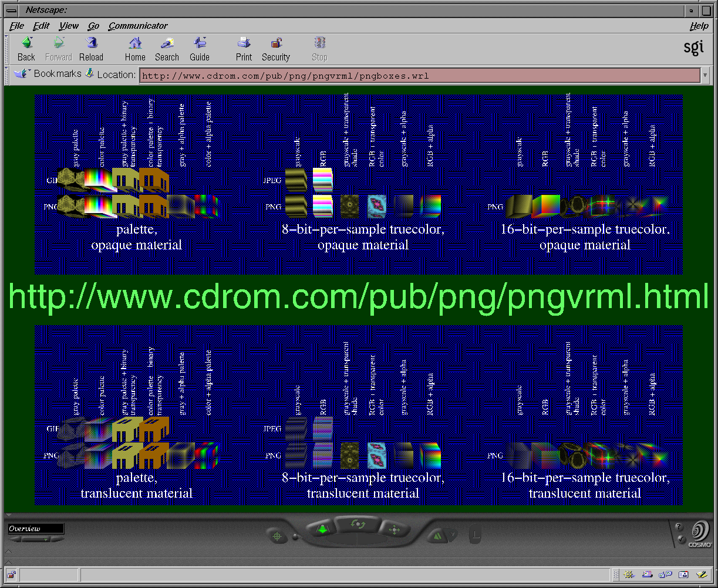Click the opaque GIF color palette cube
Screen dimensions: 718x588
point(98,181)
